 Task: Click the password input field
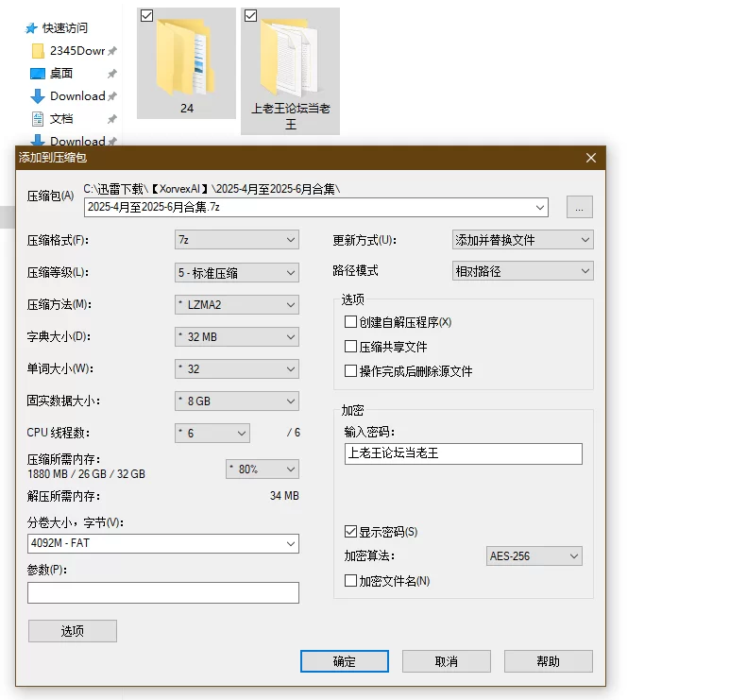pos(463,453)
